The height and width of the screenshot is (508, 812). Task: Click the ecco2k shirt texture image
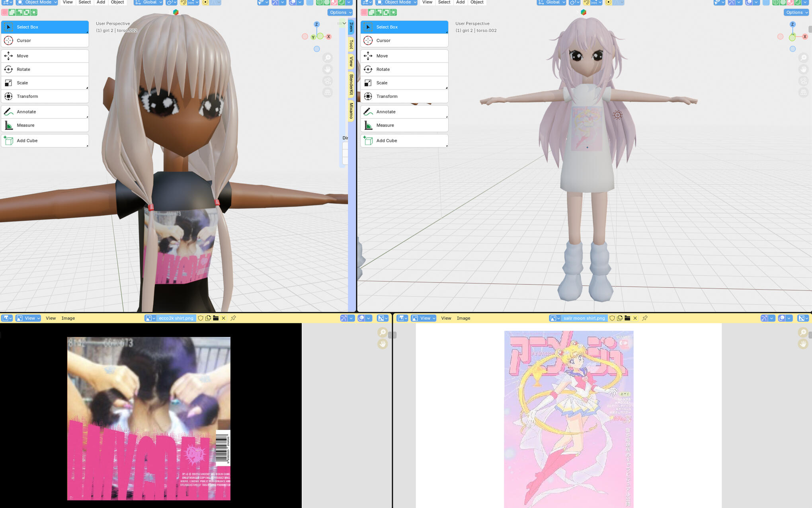pos(148,418)
